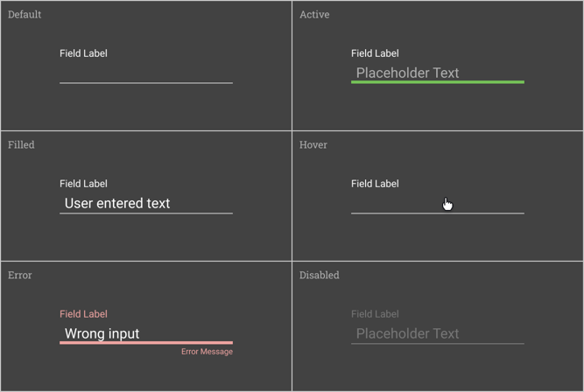Screen dimensions: 584x392
Task: Click the 'Default' state heading
Action: [25, 15]
